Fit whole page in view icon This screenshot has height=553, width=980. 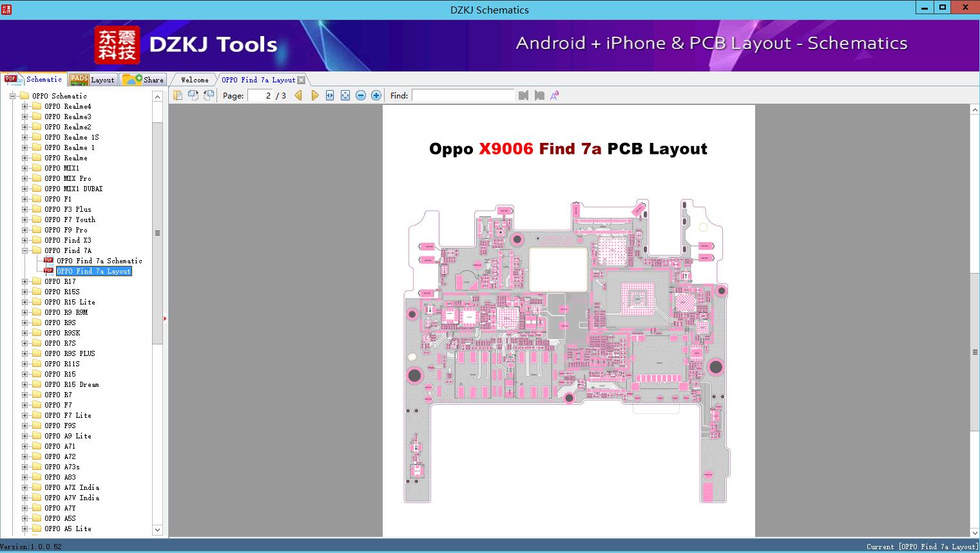tap(345, 95)
